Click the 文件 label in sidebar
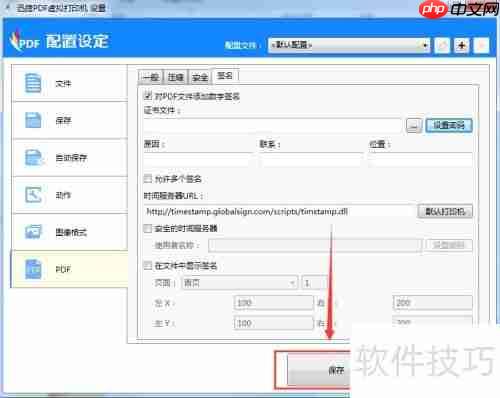 63,83
